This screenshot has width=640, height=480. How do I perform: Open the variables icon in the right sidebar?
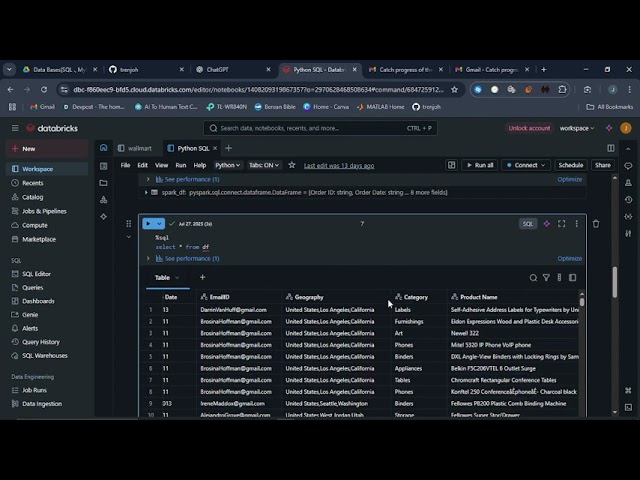(628, 217)
